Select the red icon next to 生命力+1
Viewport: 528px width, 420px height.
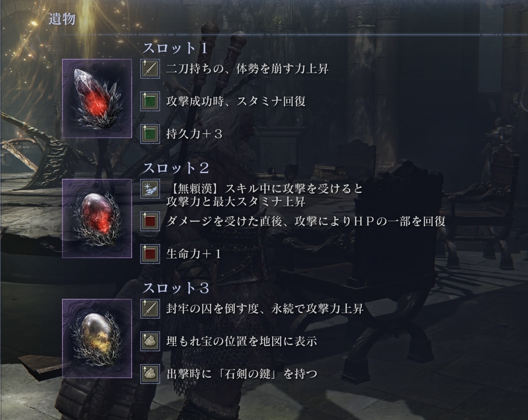coord(150,254)
